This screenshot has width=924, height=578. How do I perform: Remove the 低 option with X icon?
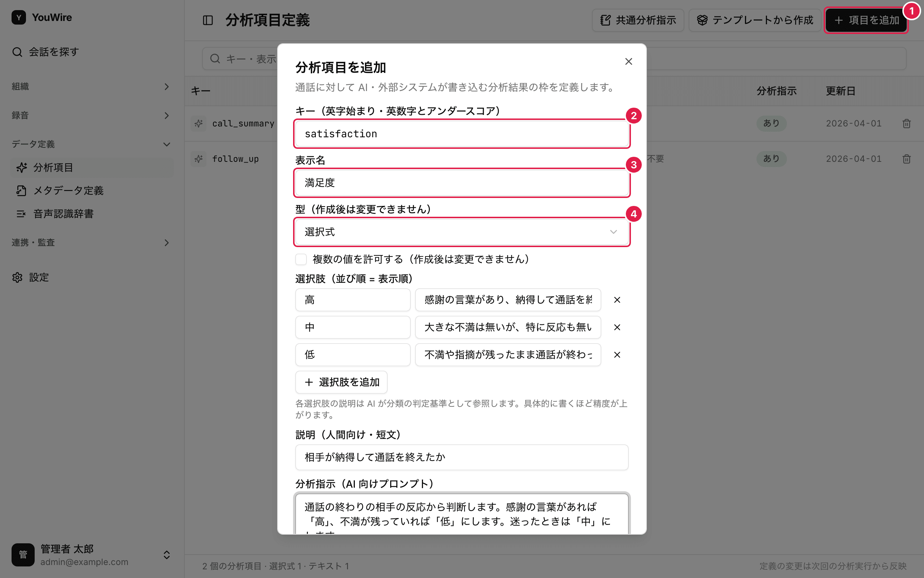[x=617, y=355]
